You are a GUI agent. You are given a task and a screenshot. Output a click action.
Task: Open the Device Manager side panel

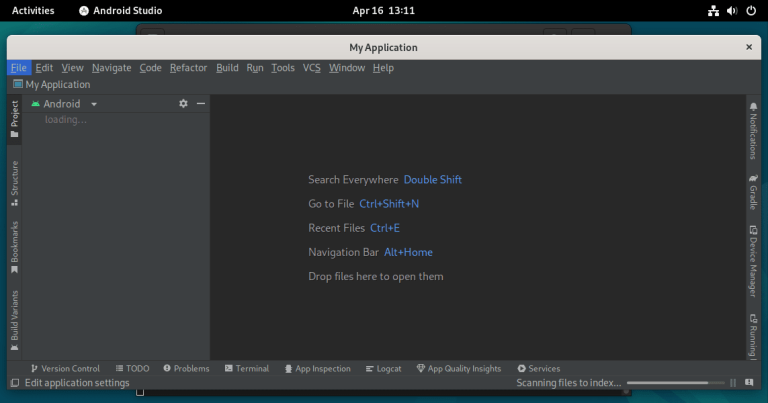tap(753, 261)
